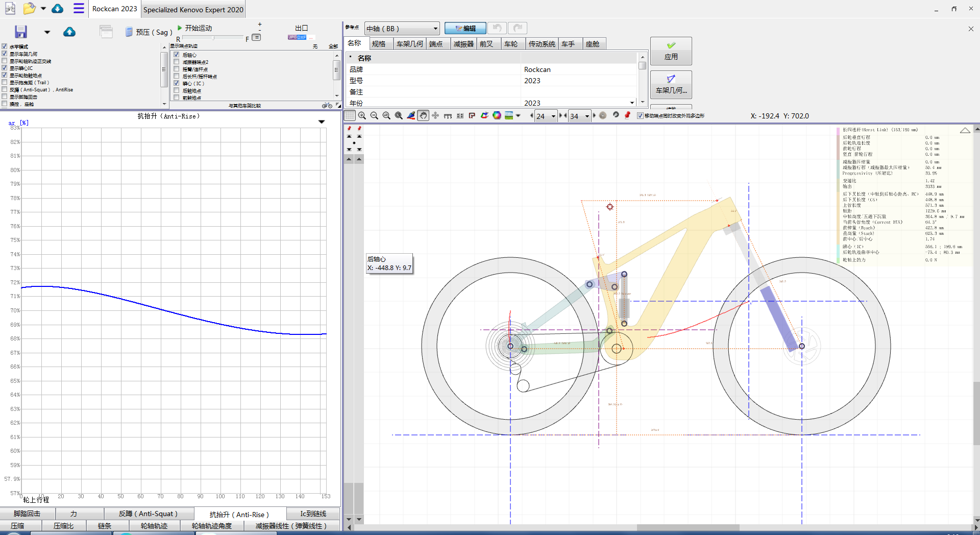Start motion with the green play icon

(180, 28)
